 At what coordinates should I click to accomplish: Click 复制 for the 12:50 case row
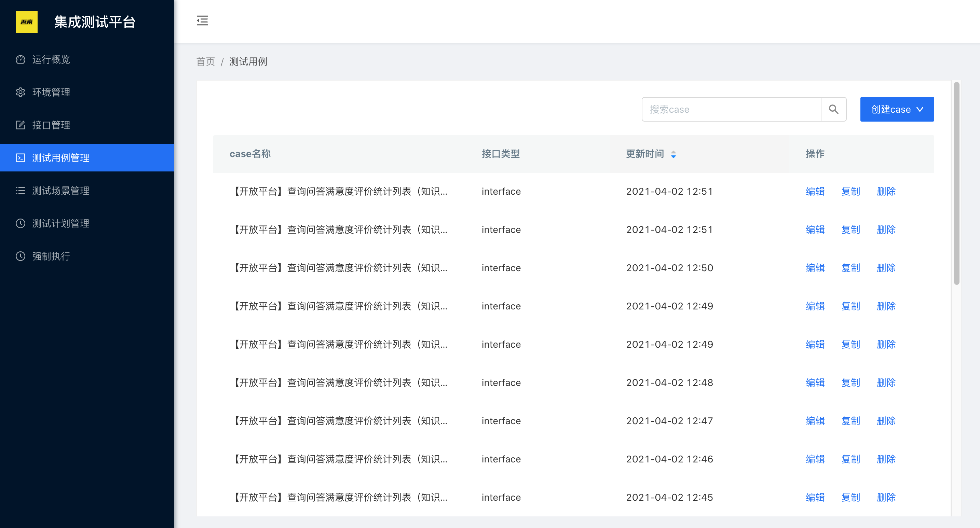point(850,268)
